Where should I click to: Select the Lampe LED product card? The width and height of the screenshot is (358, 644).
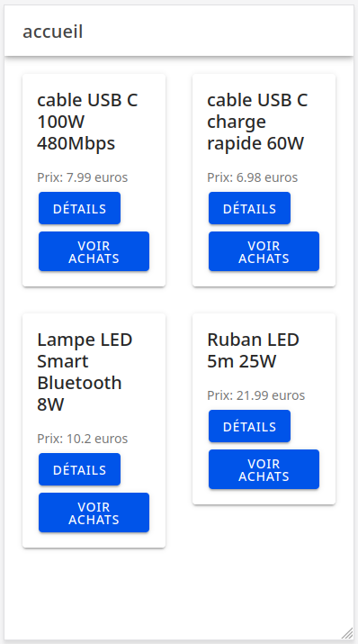tap(94, 431)
